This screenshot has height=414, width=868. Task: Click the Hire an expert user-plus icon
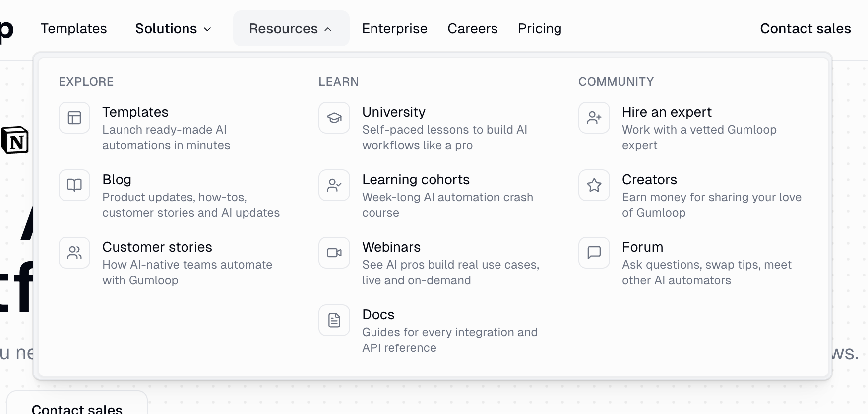[x=594, y=118]
